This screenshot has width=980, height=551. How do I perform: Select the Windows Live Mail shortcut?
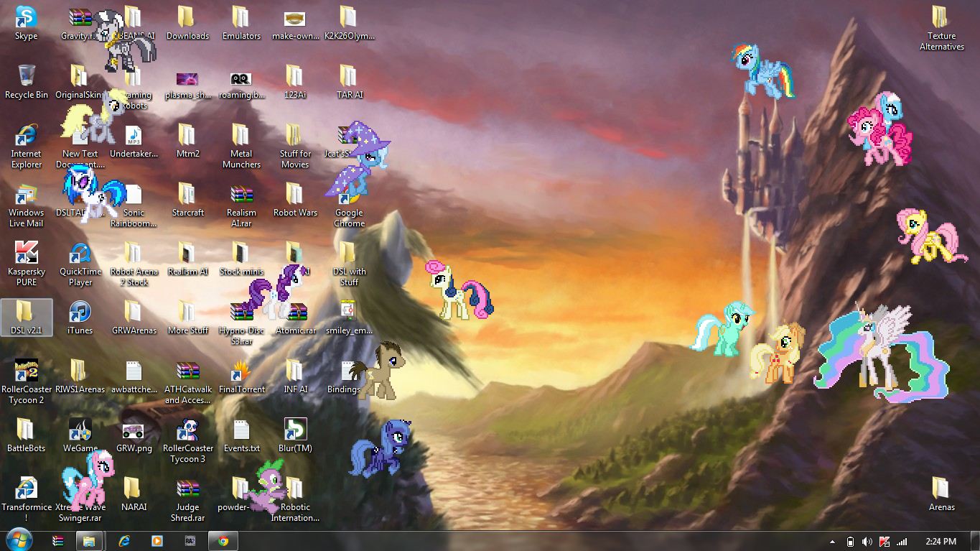pyautogui.click(x=27, y=205)
